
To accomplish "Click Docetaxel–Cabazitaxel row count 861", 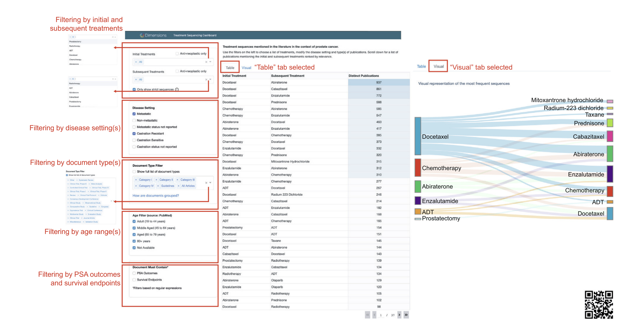I will (379, 89).
